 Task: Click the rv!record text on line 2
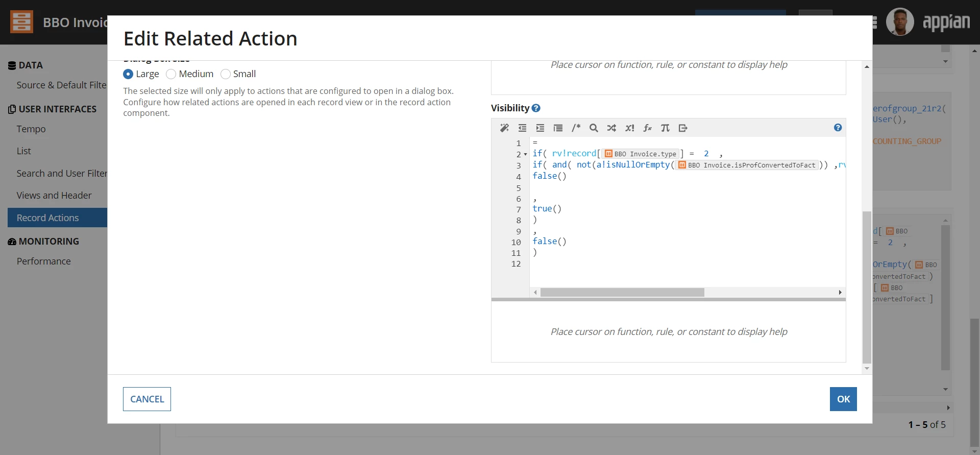click(x=574, y=154)
